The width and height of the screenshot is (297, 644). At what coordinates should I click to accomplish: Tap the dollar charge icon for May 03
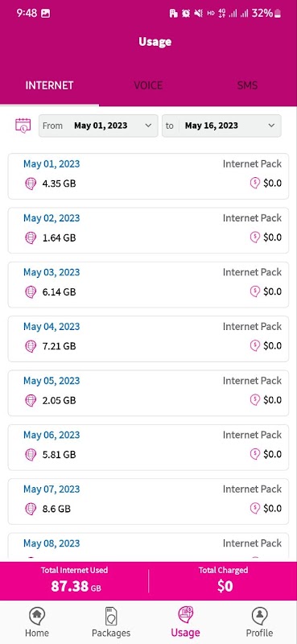(254, 291)
